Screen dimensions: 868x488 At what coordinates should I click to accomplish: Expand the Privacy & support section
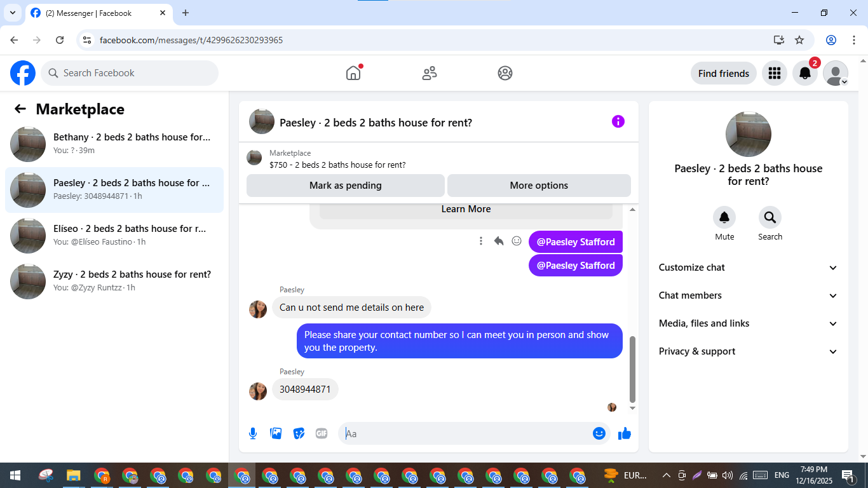749,351
